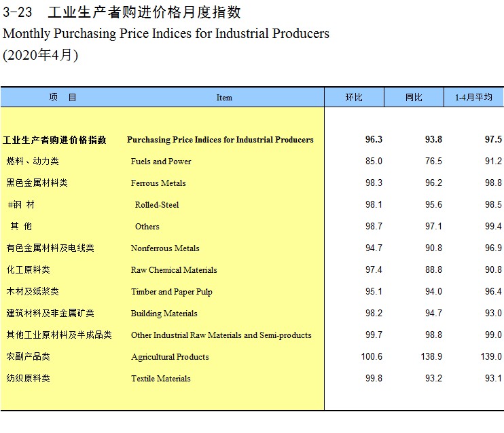Click the 纺织原料类 row label

pos(29,378)
